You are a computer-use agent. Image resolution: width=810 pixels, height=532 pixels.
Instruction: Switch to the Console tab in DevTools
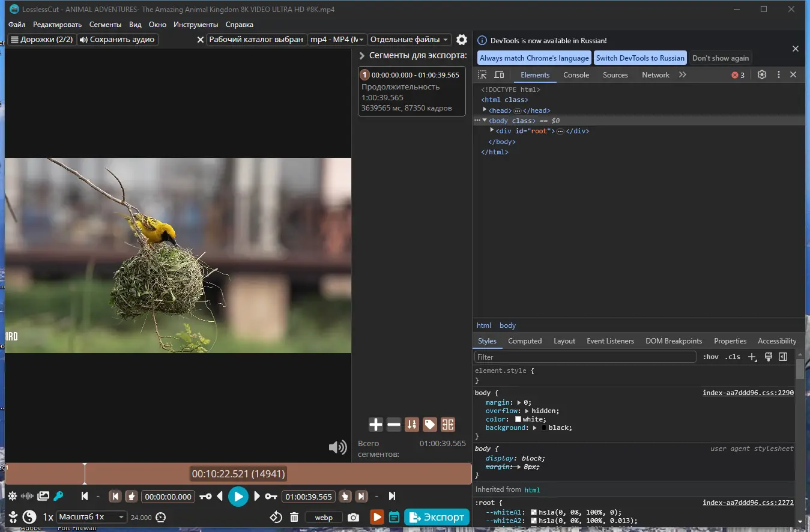point(576,75)
